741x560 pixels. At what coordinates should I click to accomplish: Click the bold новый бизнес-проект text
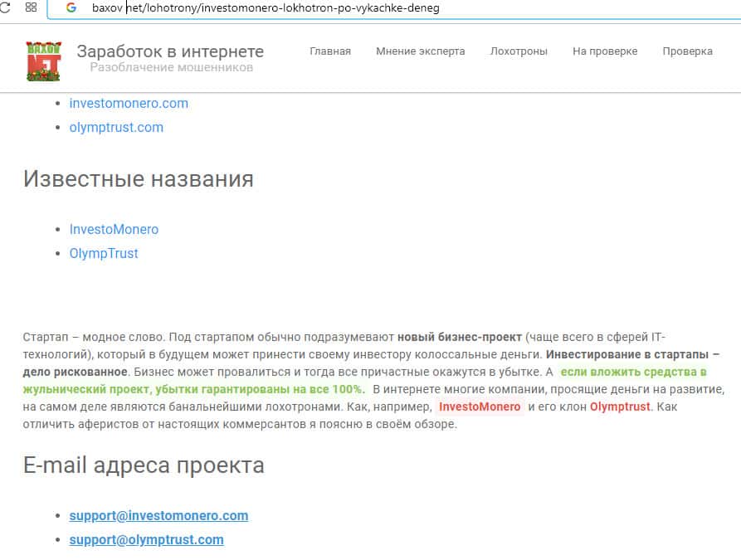pos(460,337)
